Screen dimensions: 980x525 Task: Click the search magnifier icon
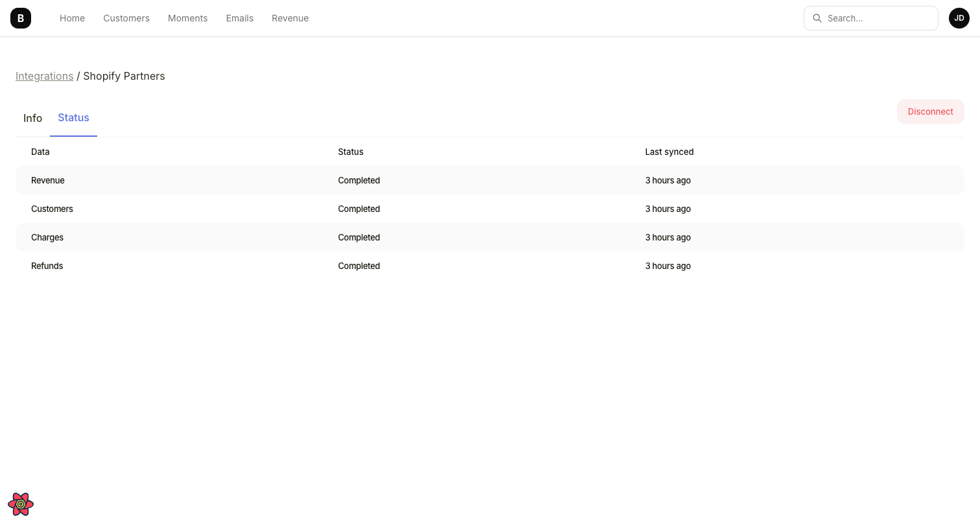tap(817, 18)
